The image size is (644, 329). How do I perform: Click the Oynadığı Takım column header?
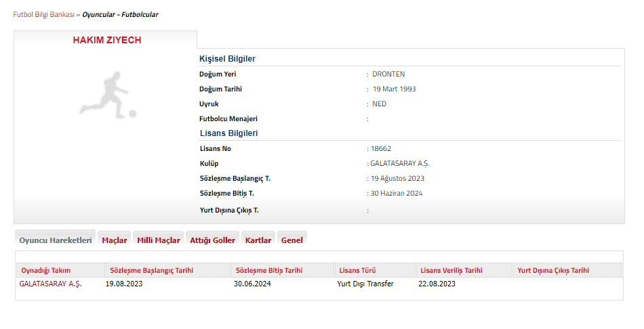(46, 270)
